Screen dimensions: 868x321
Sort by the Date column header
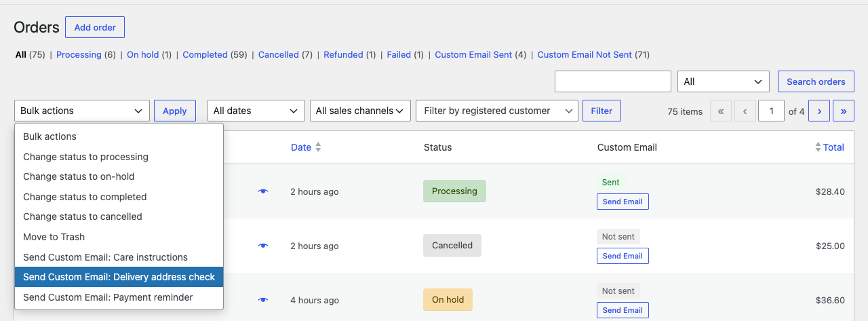tap(301, 147)
